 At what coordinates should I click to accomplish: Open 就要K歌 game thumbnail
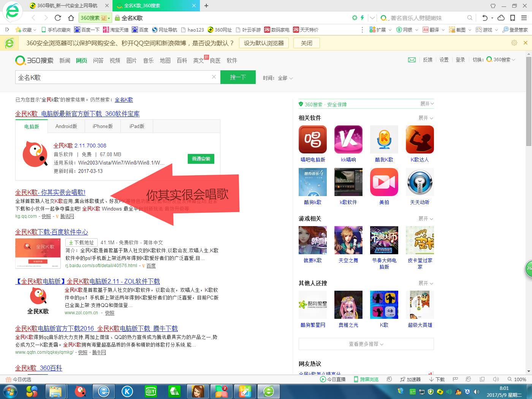tap(313, 240)
